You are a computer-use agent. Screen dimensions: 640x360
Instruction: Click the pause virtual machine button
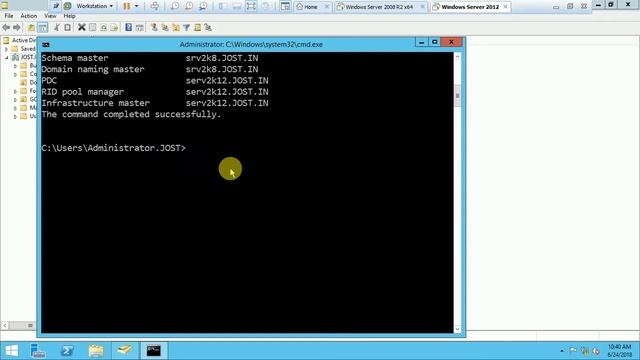pos(127,6)
